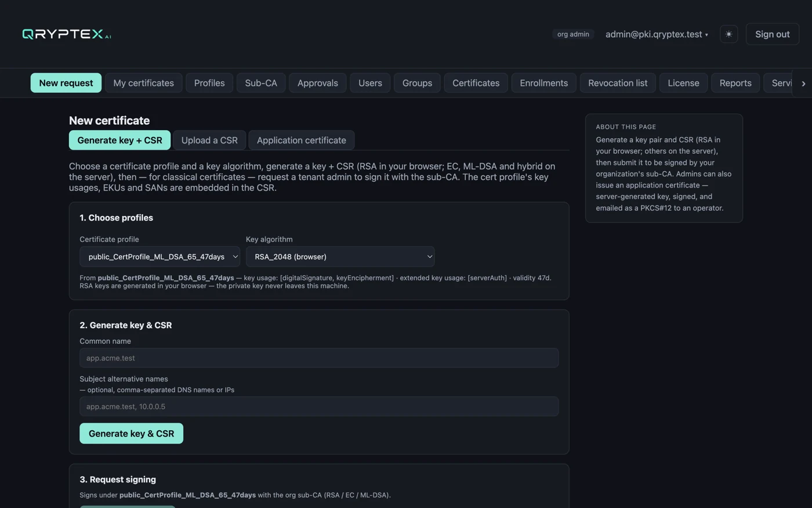Focus the Common name input field

(319, 358)
